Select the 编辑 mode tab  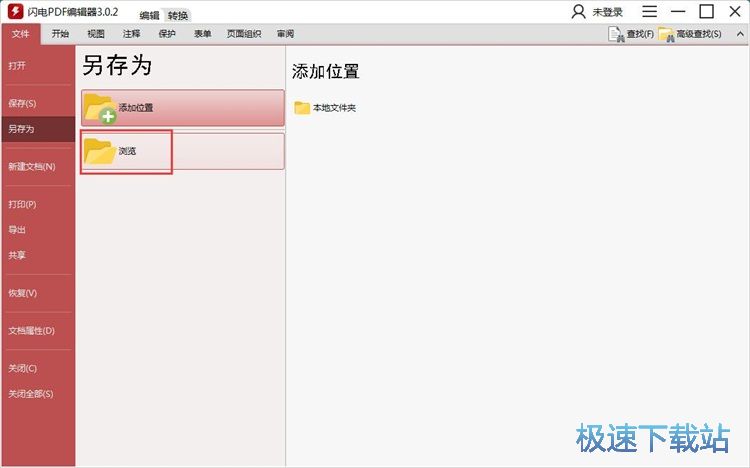coord(149,16)
